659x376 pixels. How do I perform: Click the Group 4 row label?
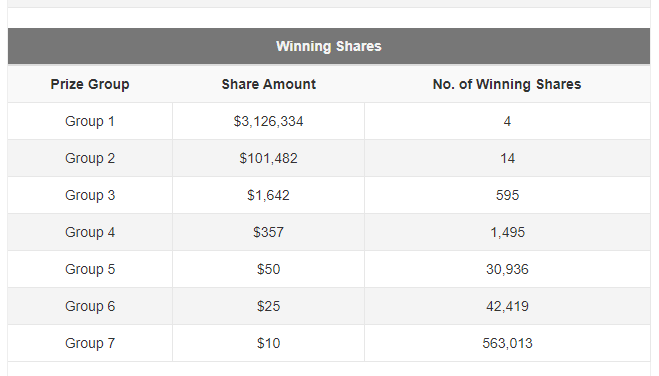[x=90, y=232]
